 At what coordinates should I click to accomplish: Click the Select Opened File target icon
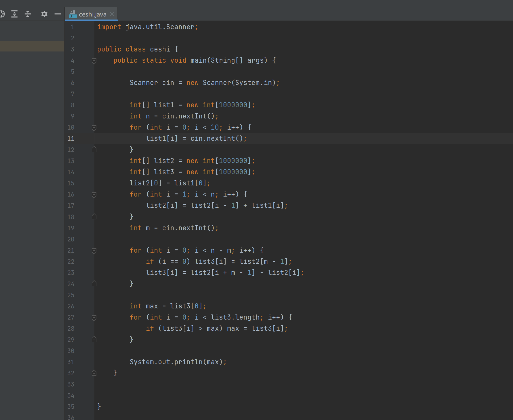point(2,14)
